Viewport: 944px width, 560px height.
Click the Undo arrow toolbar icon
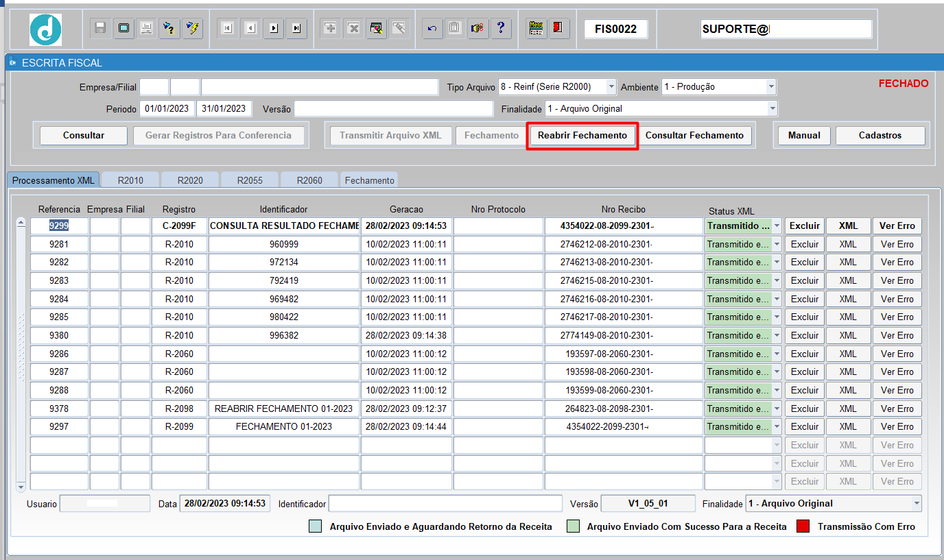click(432, 29)
